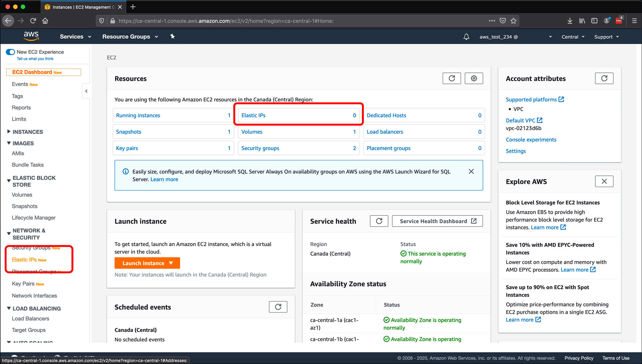The height and width of the screenshot is (364, 642).
Task: Refresh the Service health panel
Action: click(379, 221)
